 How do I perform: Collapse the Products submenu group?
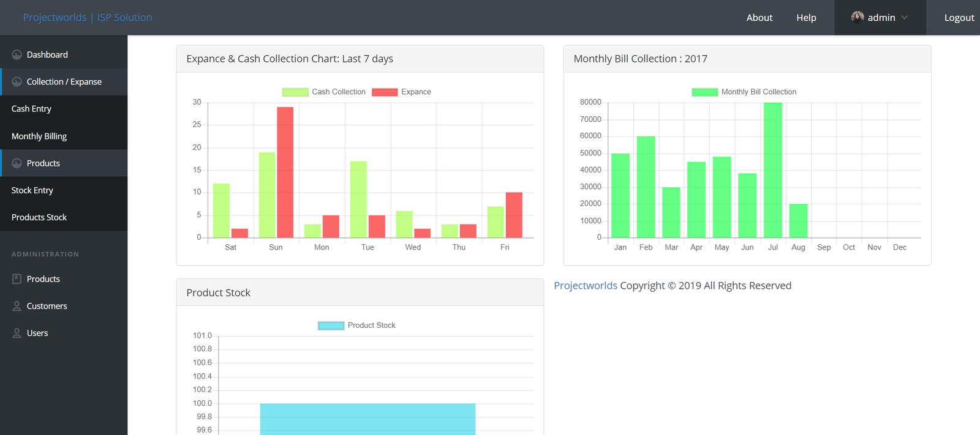43,163
